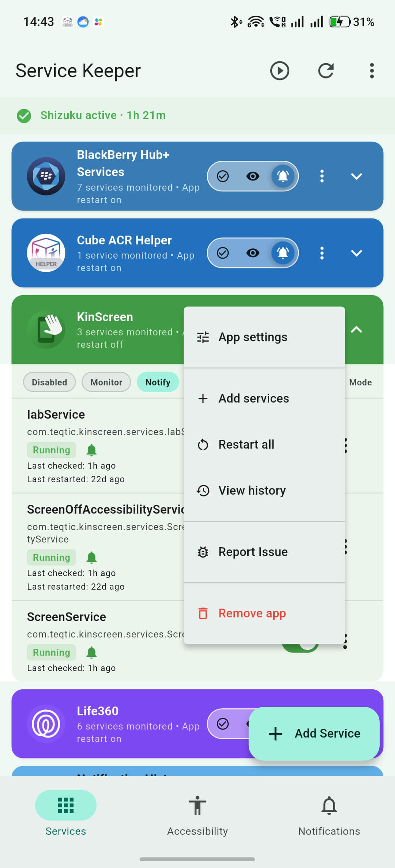The height and width of the screenshot is (868, 395).
Task: Tap the restart icon beside Restart all
Action: pos(203,445)
